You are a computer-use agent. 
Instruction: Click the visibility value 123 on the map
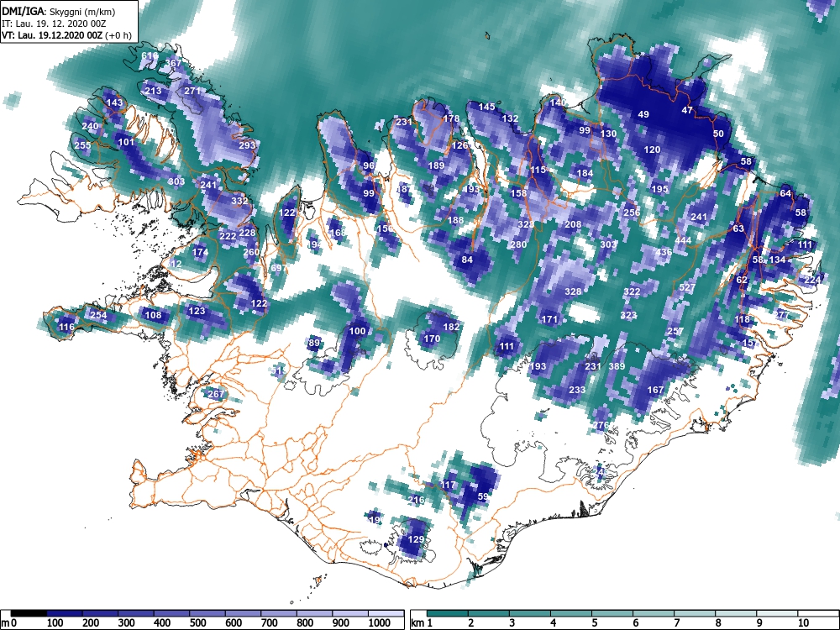[197, 311]
